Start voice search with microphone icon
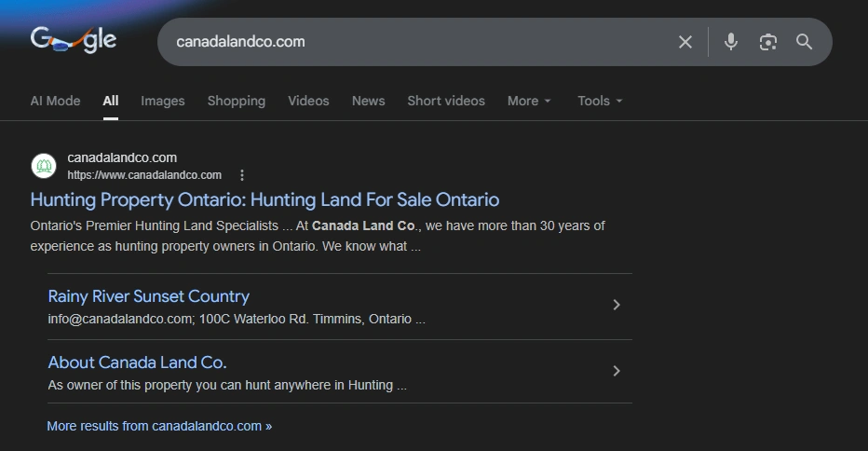868x451 pixels. point(731,42)
